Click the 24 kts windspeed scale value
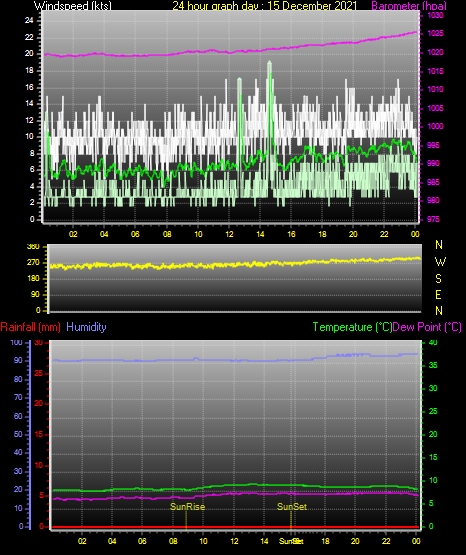This screenshot has height=555, width=466. point(29,21)
